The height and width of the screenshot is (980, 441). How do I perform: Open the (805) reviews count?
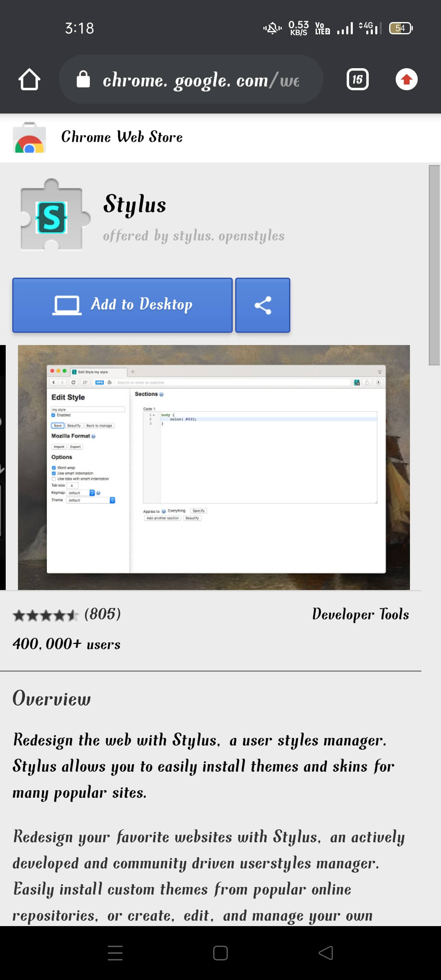tap(102, 614)
